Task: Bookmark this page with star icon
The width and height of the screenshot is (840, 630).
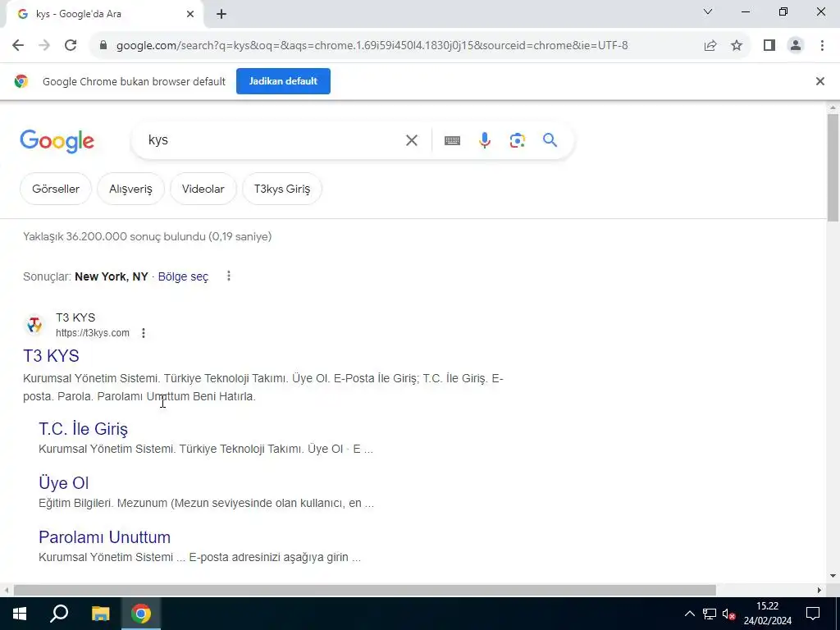Action: (x=737, y=46)
